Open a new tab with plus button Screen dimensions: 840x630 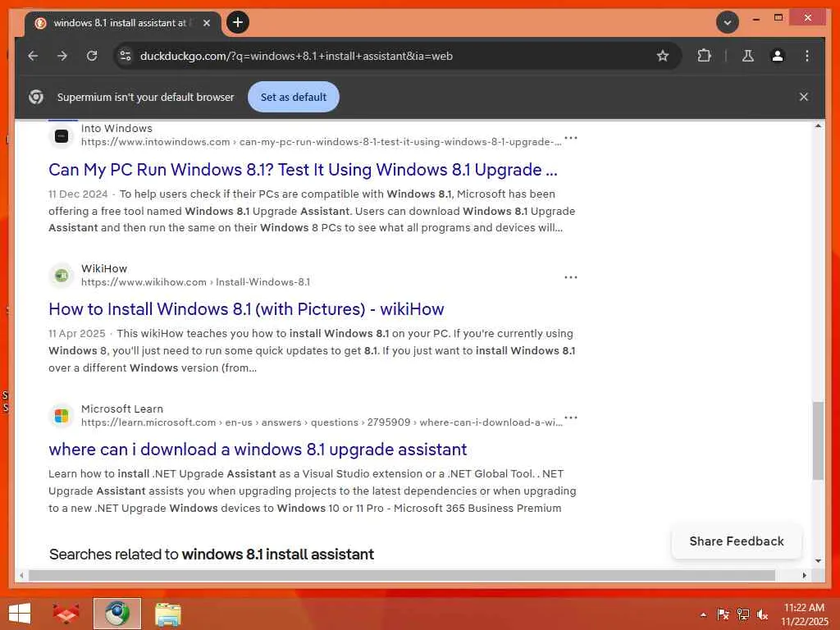point(238,22)
